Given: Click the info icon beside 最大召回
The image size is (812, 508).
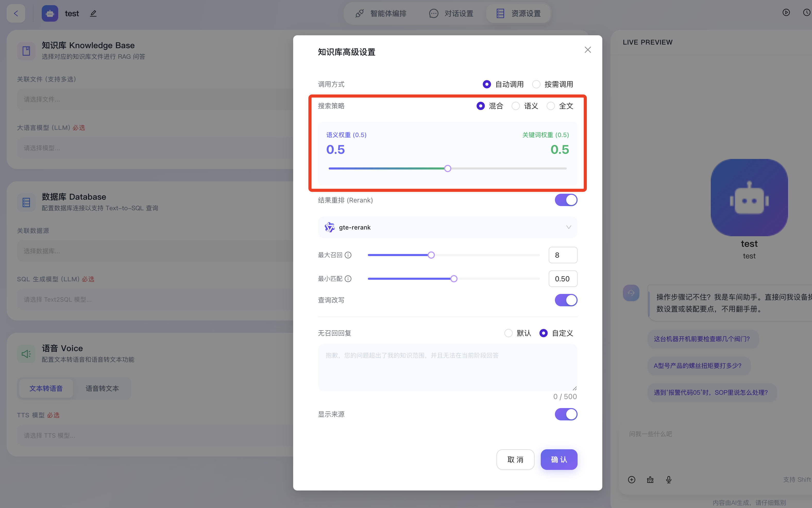Looking at the screenshot, I should (x=348, y=255).
